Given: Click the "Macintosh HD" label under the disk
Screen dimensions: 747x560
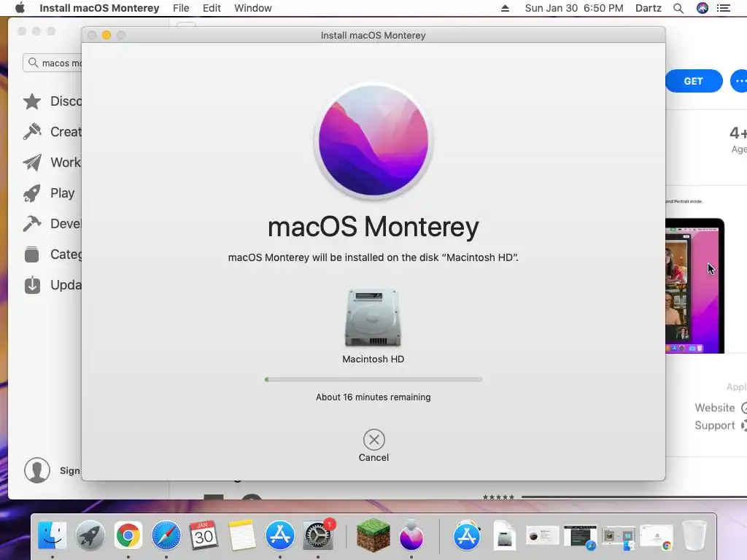Looking at the screenshot, I should point(373,359).
